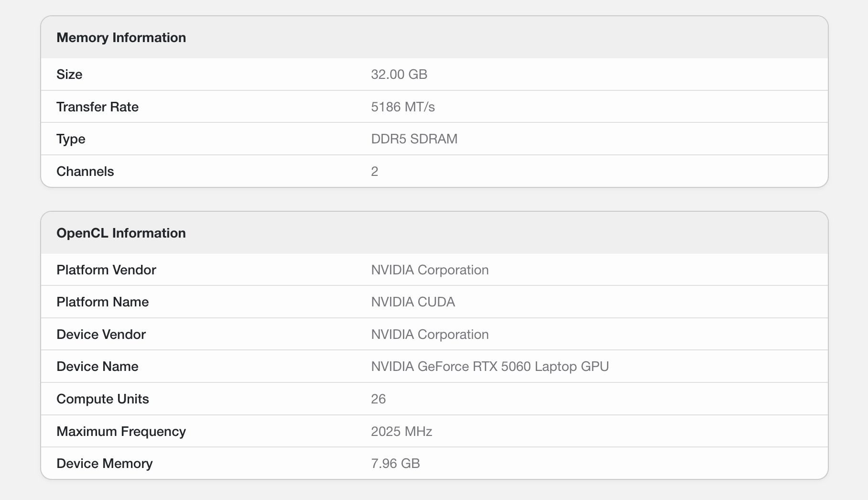
Task: Click the 2025 MHz frequency value
Action: click(401, 432)
